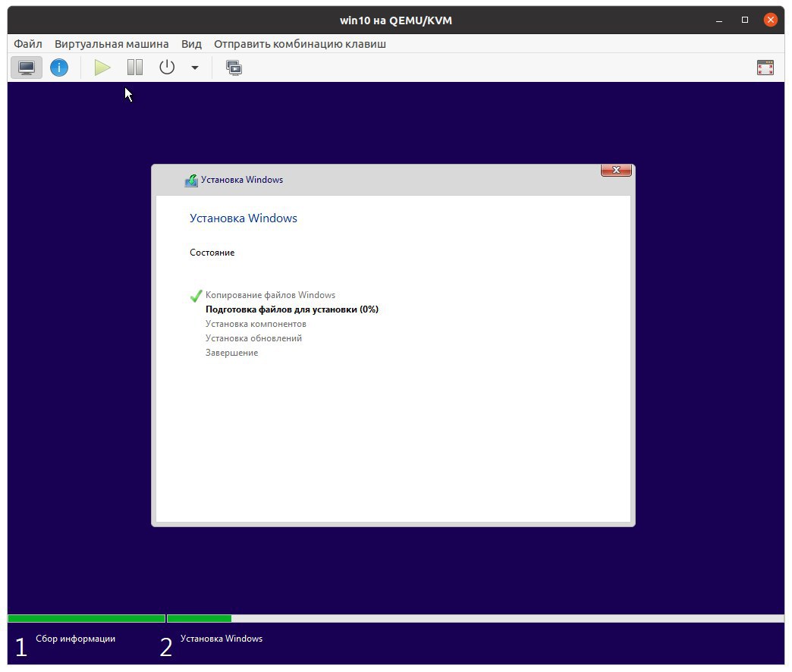Click Установка компонентов step text

(256, 324)
